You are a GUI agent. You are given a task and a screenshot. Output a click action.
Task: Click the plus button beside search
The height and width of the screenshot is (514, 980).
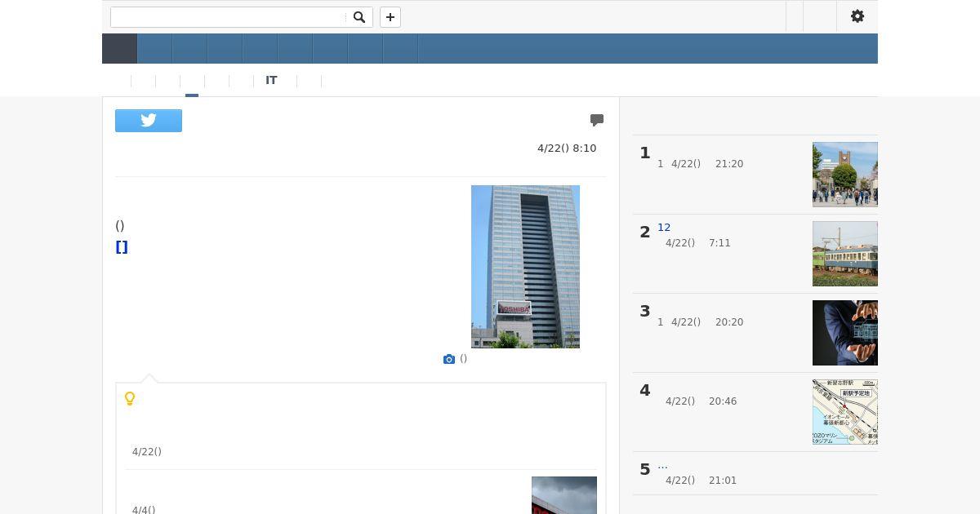click(x=390, y=17)
